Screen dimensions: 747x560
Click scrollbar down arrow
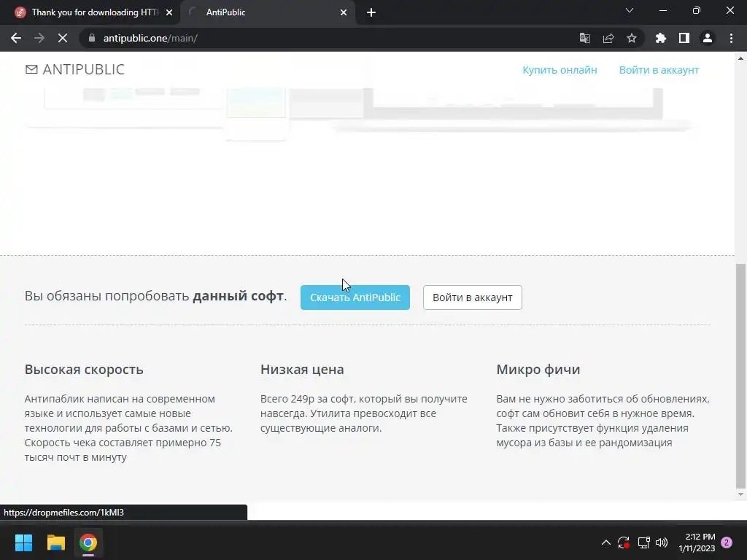pos(740,495)
